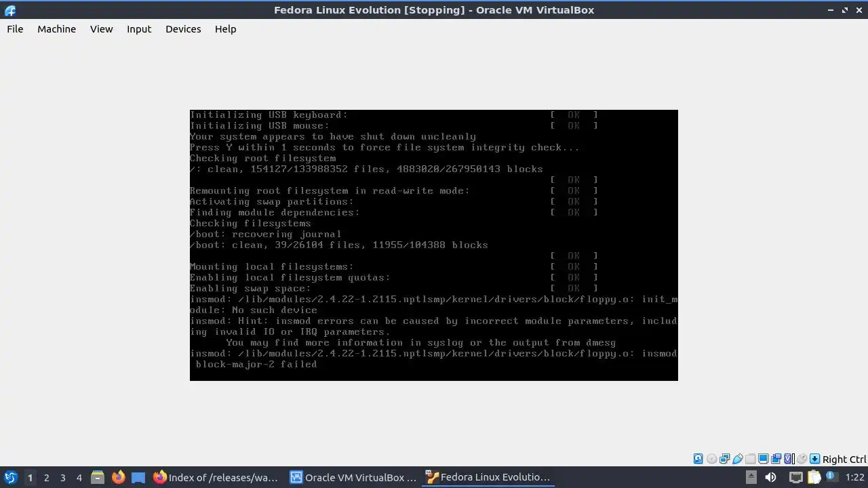The width and height of the screenshot is (868, 488).
Task: Open the desktop application menu launcher
Action: point(11,477)
